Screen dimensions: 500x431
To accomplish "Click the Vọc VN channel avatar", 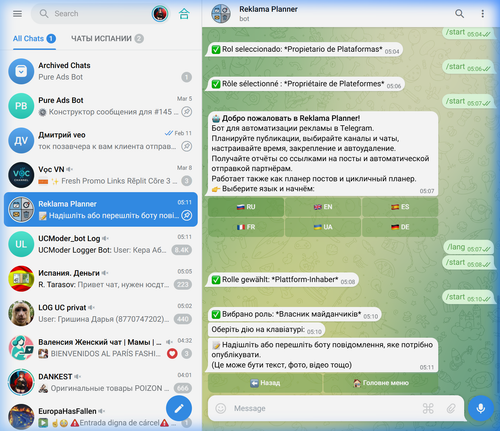I will point(21,175).
